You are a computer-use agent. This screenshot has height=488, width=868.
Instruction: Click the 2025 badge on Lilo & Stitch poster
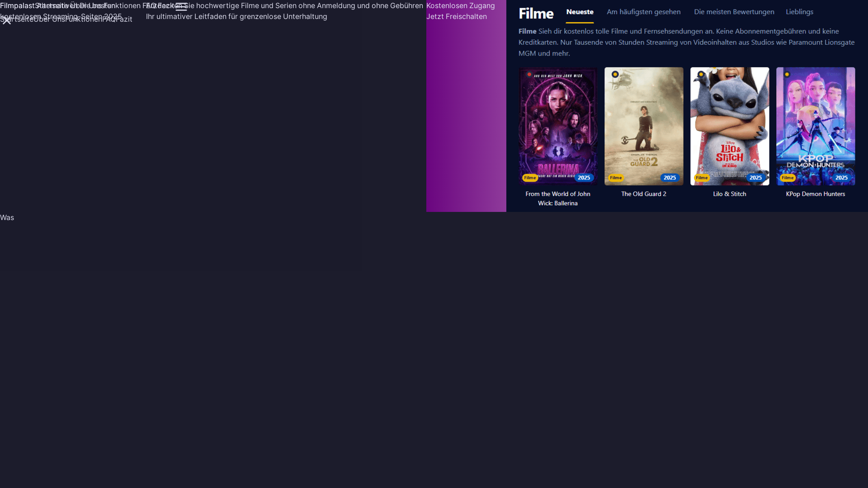(755, 178)
